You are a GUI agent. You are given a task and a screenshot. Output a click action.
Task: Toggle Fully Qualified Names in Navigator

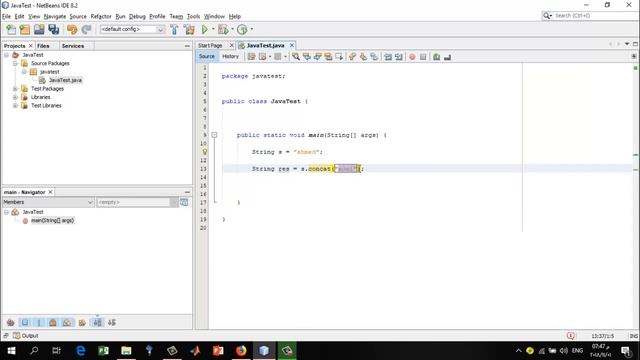tap(82, 322)
